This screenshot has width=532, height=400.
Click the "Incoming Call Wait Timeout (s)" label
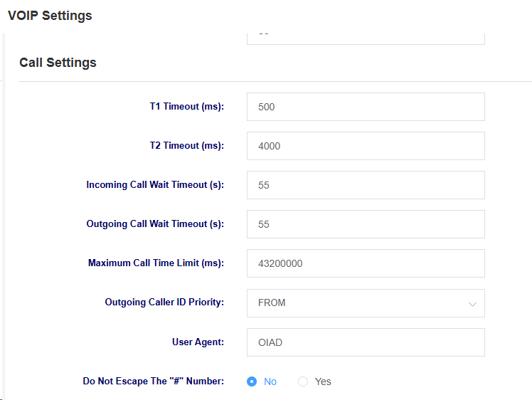pos(155,185)
